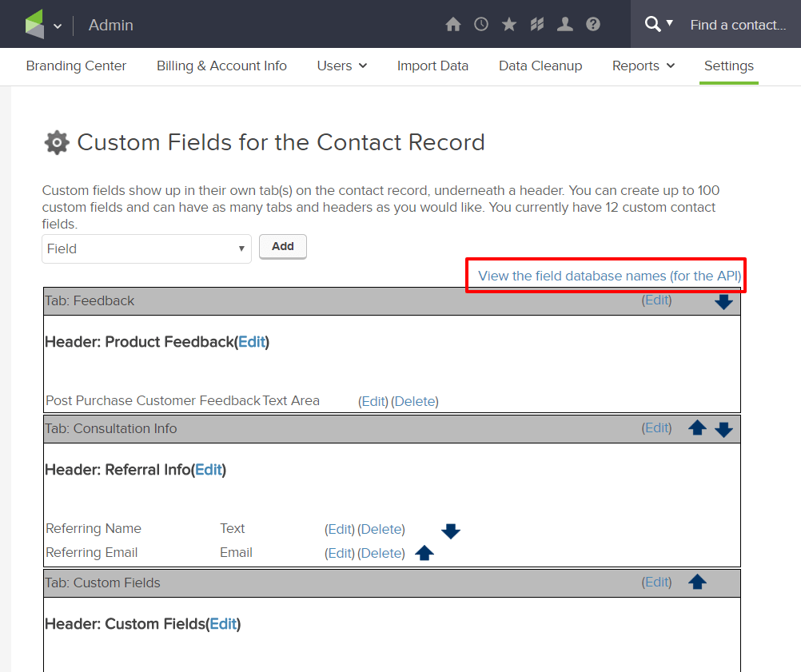Image resolution: width=801 pixels, height=672 pixels.
Task: Click the Add button
Action: click(x=283, y=247)
